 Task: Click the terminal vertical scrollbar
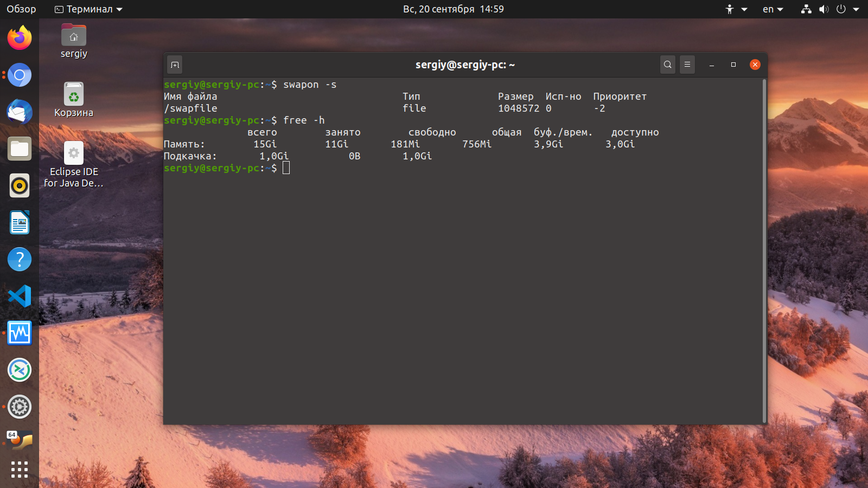click(764, 251)
